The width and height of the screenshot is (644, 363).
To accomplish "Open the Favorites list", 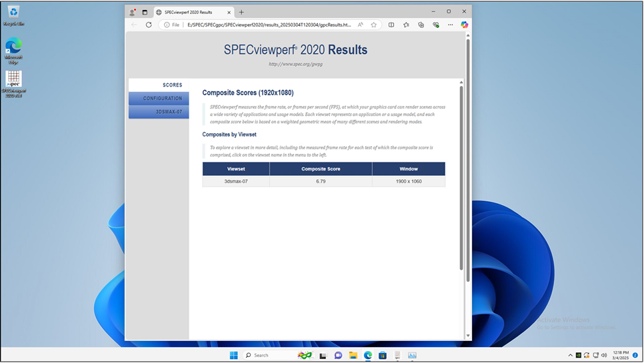I will (x=406, y=25).
